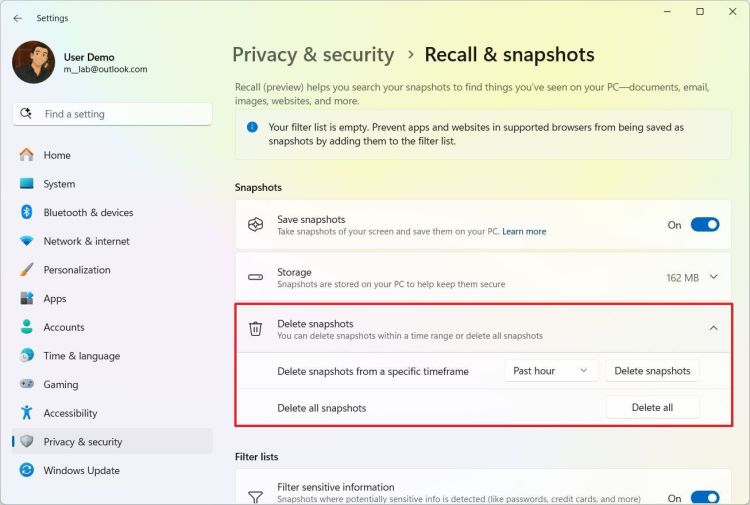Click the Delete snapshots trash icon
This screenshot has width=750, height=505.
pyautogui.click(x=255, y=328)
